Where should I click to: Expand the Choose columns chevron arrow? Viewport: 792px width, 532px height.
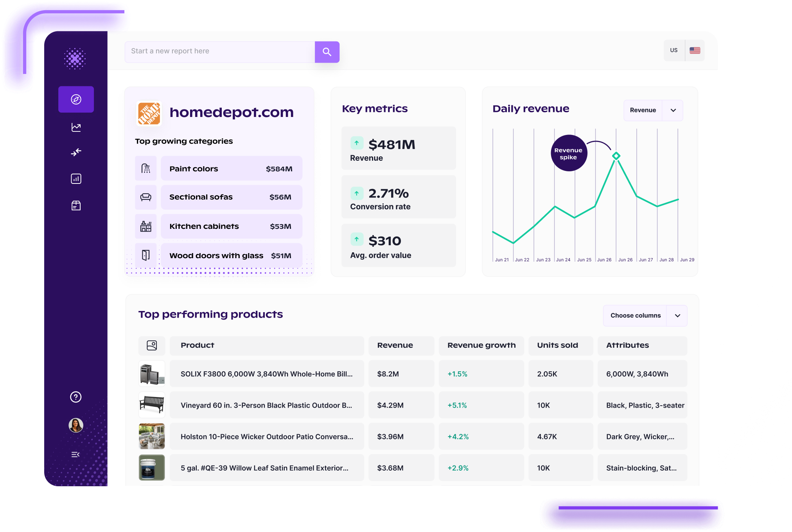677,316
